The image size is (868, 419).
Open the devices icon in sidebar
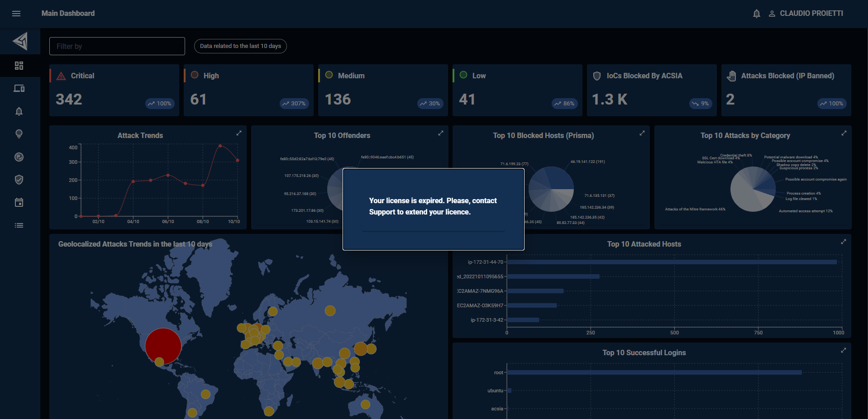(19, 89)
